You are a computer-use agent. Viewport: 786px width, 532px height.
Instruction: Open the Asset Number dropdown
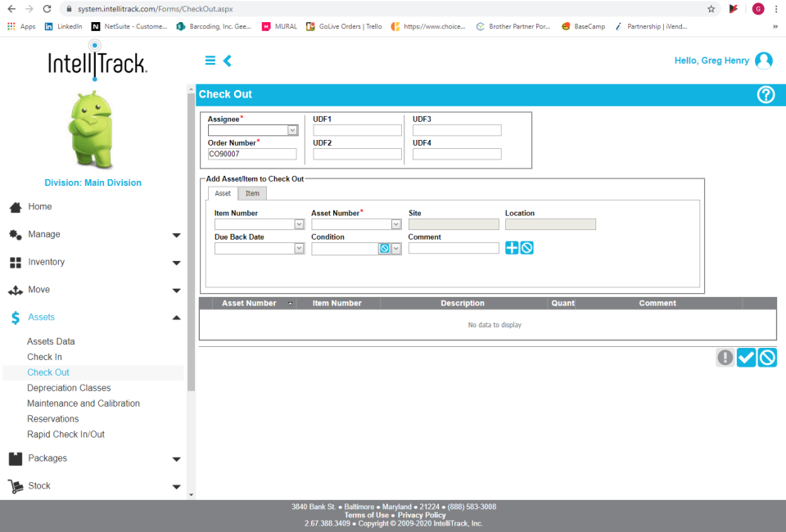pyautogui.click(x=396, y=224)
